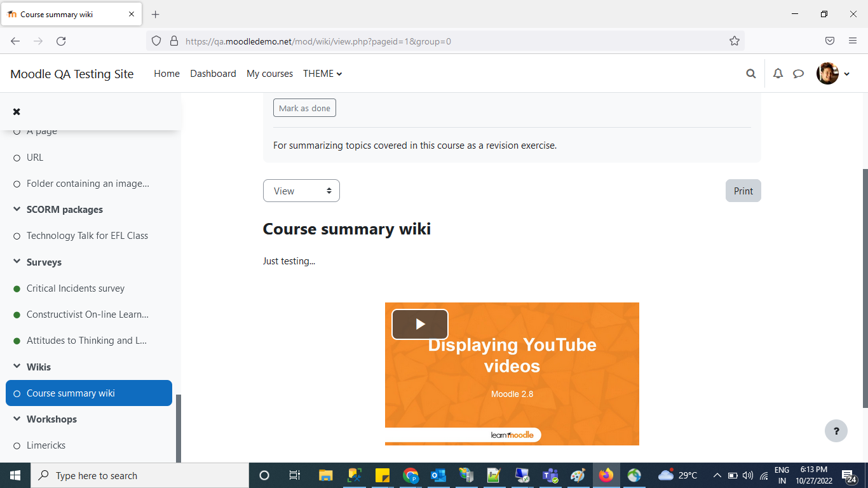Bookmark this page with star icon

tap(735, 41)
